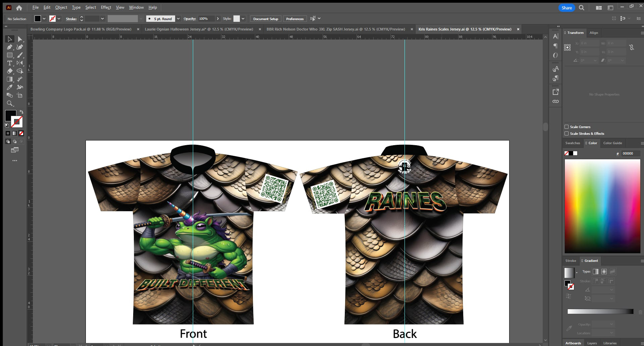Open the Paragraph panel icon

[x=555, y=46]
